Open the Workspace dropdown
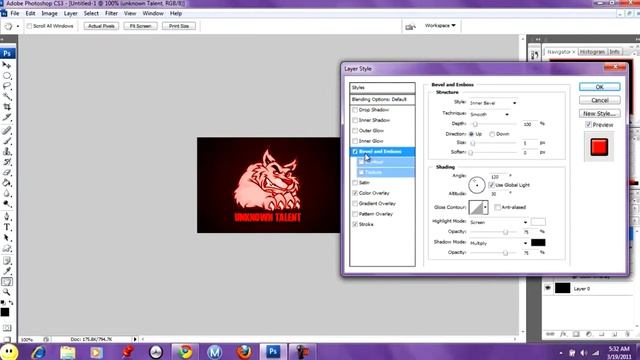Viewport: 640px width, 360px height. tap(440, 26)
